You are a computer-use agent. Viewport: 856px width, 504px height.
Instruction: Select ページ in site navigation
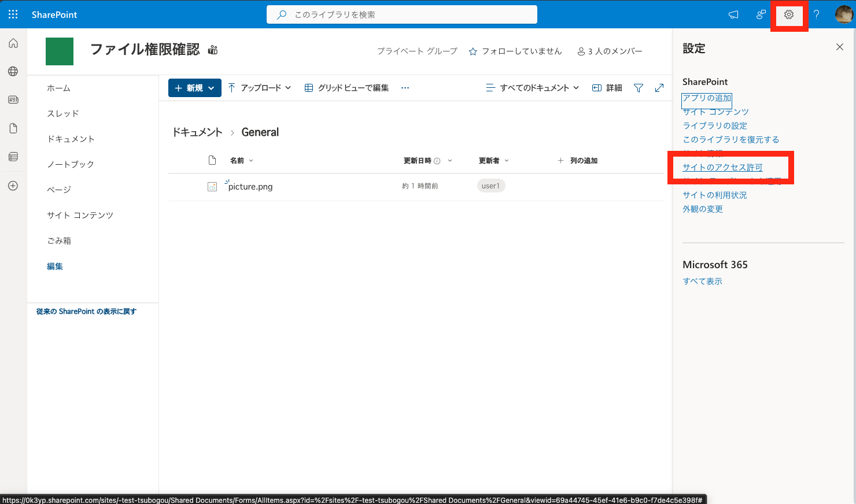click(x=59, y=190)
